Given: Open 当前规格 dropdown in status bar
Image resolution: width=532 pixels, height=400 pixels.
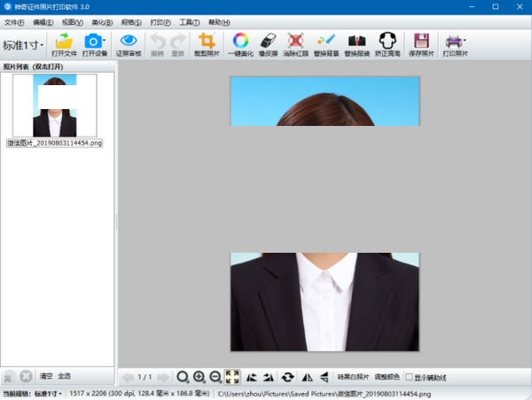Looking at the screenshot, I should click(x=48, y=393).
